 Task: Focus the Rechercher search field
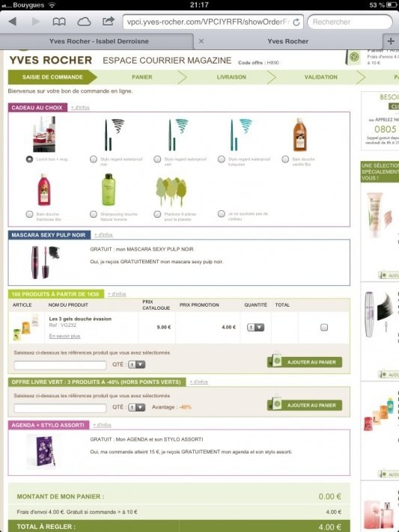(x=350, y=22)
